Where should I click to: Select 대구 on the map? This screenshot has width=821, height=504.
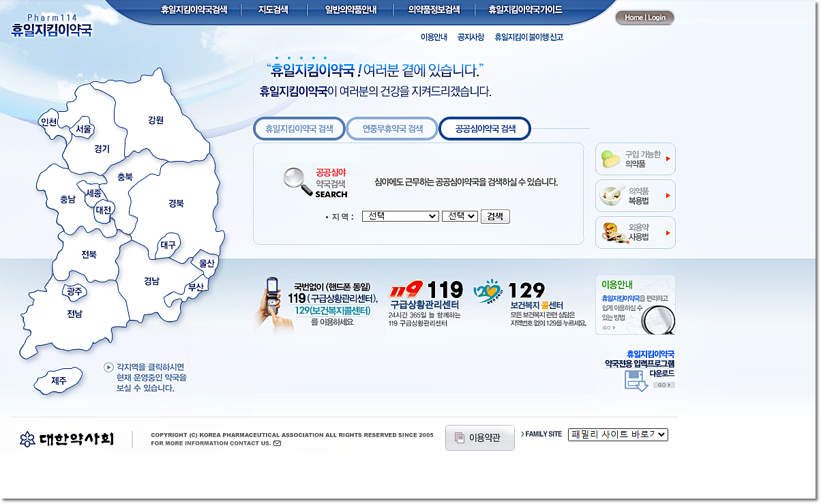[168, 244]
